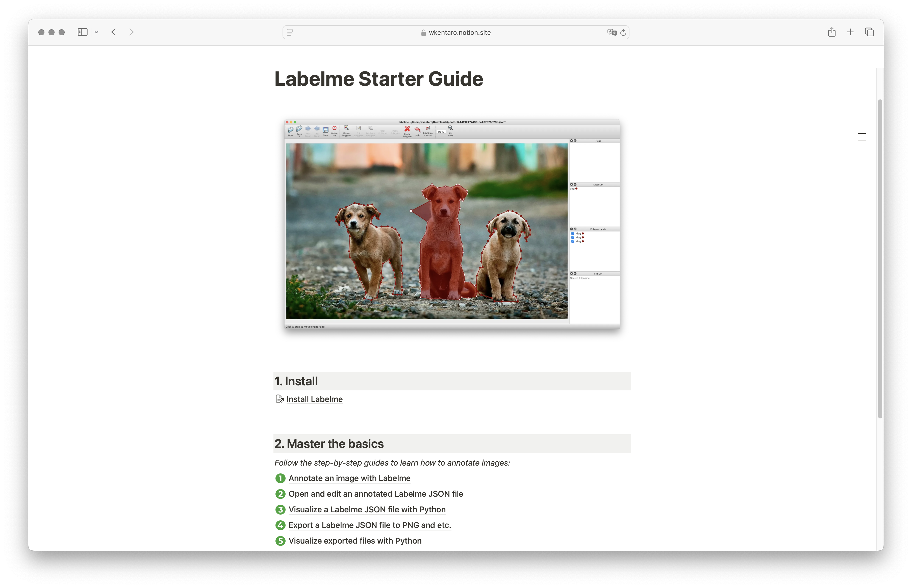
Task: Open the page menu icon in address bar
Action: 290,33
